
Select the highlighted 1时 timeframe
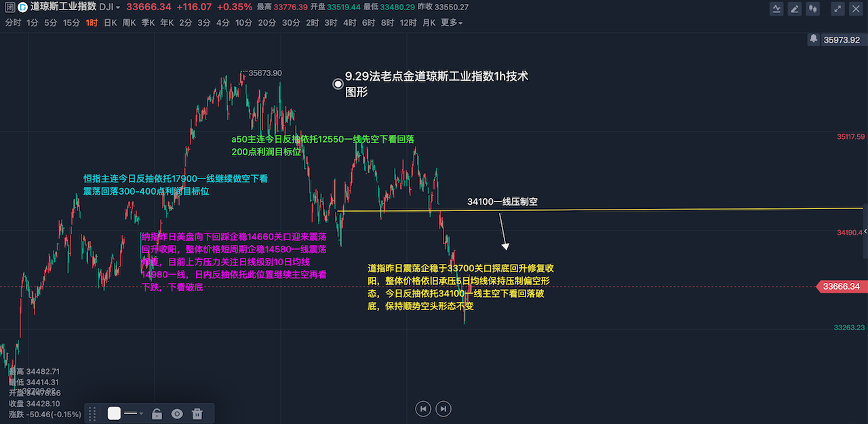point(92,22)
